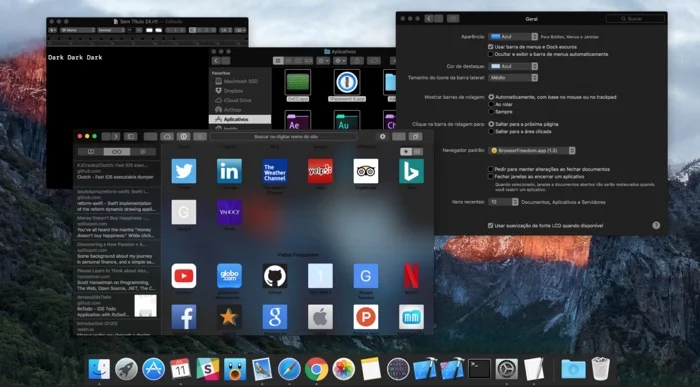
Task: Open Apple logo frequently visited tile
Action: [320, 317]
